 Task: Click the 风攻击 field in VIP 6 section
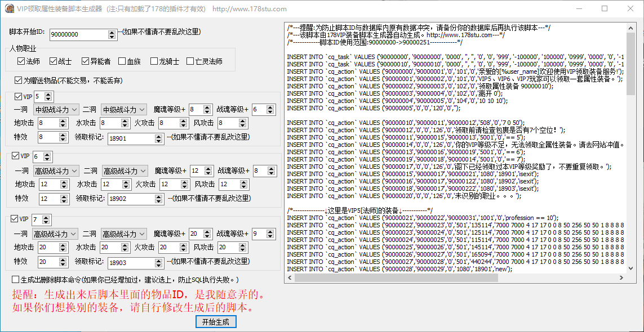click(229, 185)
